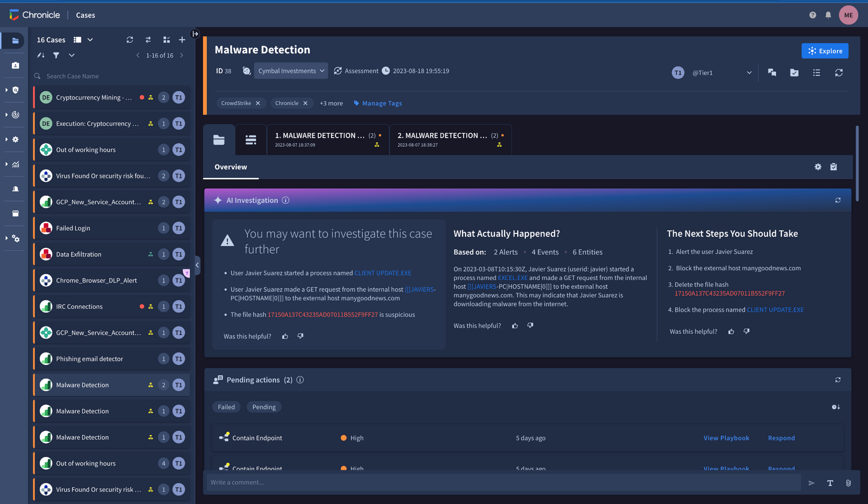This screenshot has width=868, height=504.
Task: Toggle thumbs up on What Actually Happened
Action: [x=515, y=325]
